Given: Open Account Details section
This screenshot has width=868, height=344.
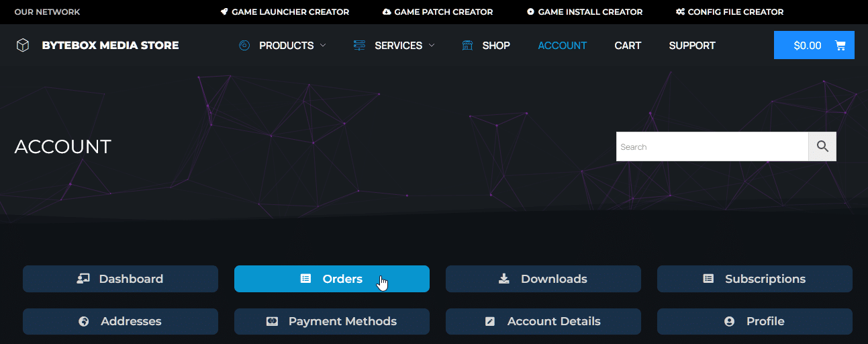Looking at the screenshot, I should click(543, 321).
